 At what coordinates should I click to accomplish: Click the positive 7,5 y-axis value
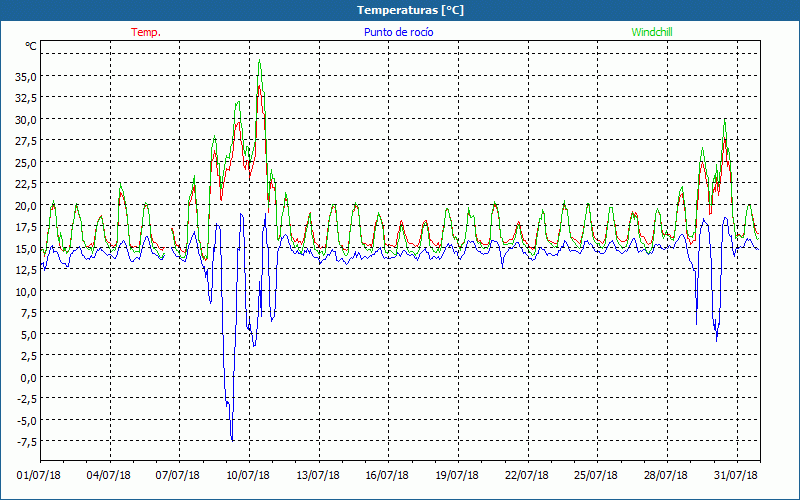pyautogui.click(x=28, y=313)
